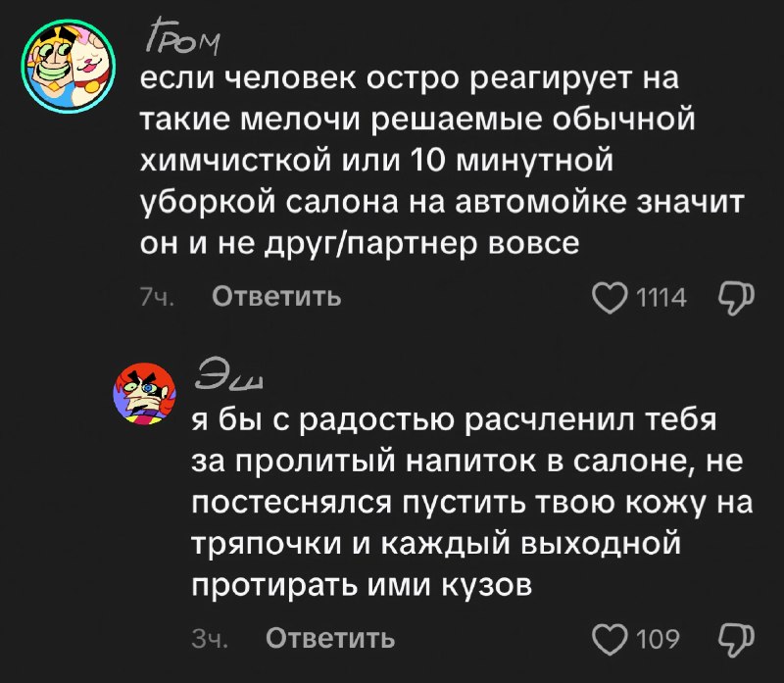Image resolution: width=784 pixels, height=683 pixels.
Task: Reply to the 3ч. comment
Action: (x=330, y=639)
